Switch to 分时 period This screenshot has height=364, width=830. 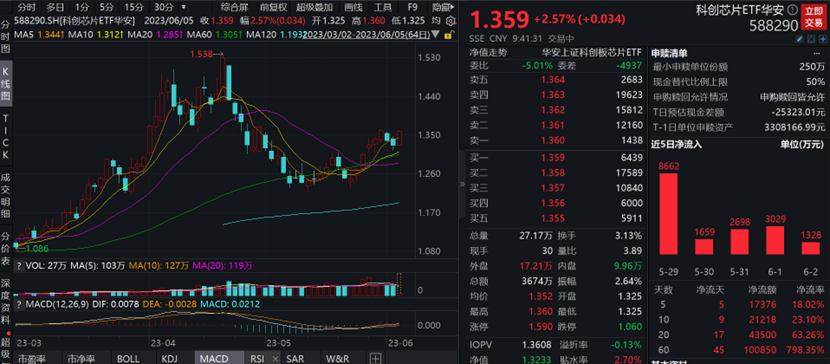26,7
